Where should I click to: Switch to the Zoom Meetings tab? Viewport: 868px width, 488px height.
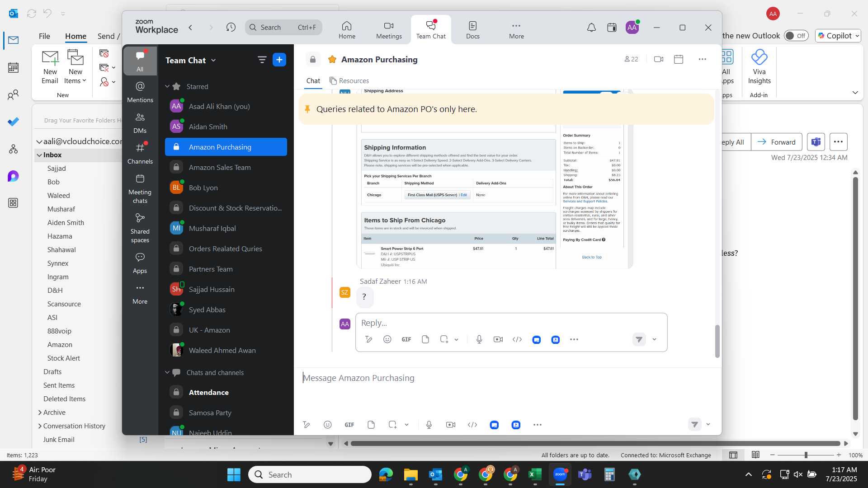point(389,30)
